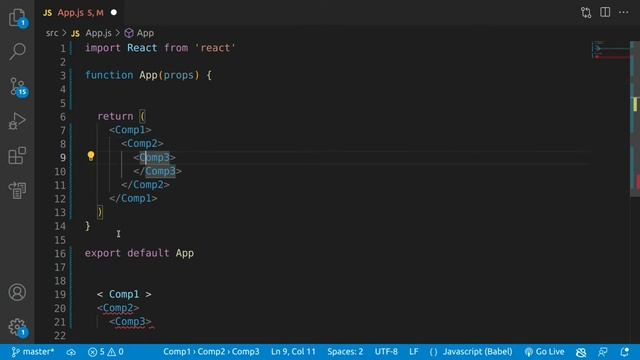
Task: Click the Comp1 › Comp2 › Comp3 status path
Action: tap(211, 351)
